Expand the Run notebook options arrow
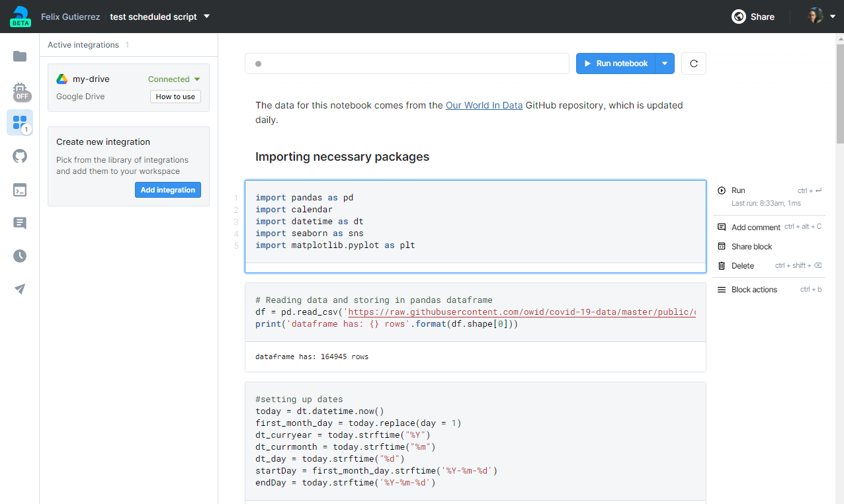 (664, 63)
